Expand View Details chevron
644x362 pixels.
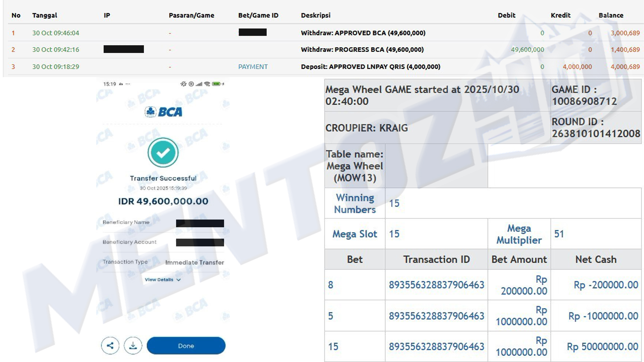coord(178,280)
